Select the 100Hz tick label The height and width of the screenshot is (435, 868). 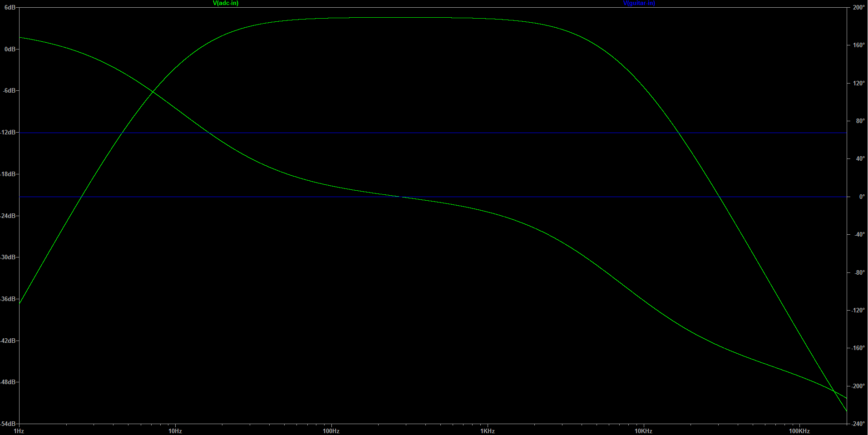[331, 431]
